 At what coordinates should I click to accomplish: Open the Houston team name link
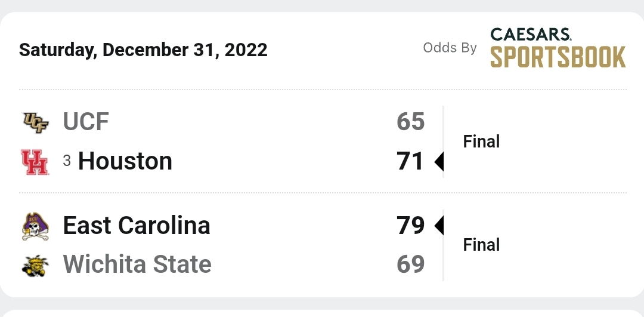[x=125, y=161]
